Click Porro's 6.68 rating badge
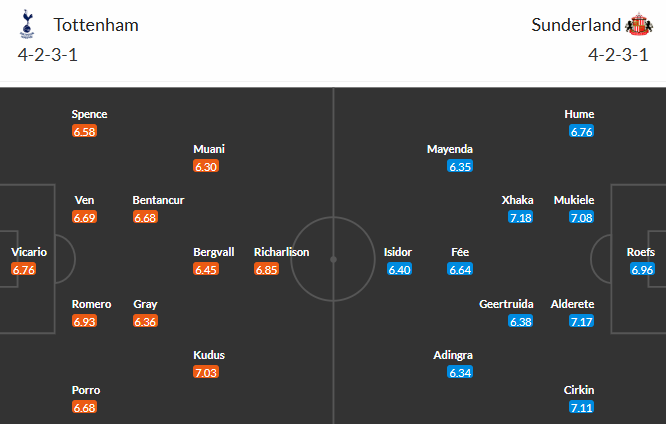666x424 pixels. tap(84, 407)
